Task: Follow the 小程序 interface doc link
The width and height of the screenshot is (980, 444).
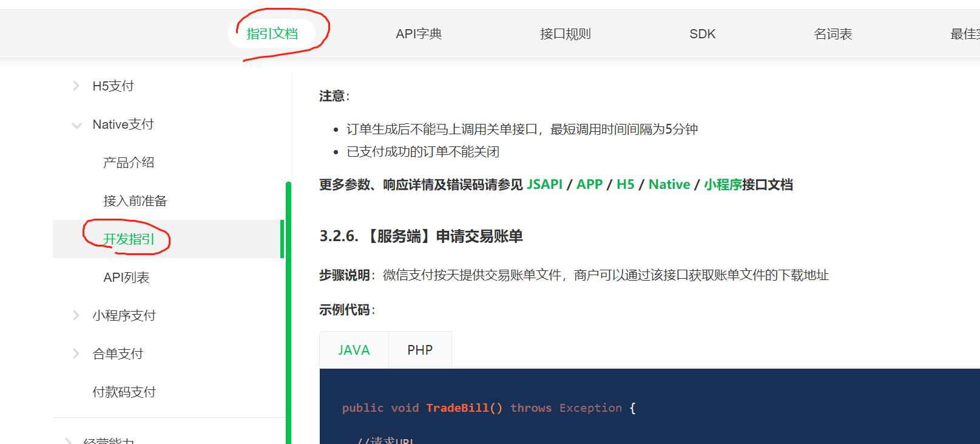Action: point(723,184)
